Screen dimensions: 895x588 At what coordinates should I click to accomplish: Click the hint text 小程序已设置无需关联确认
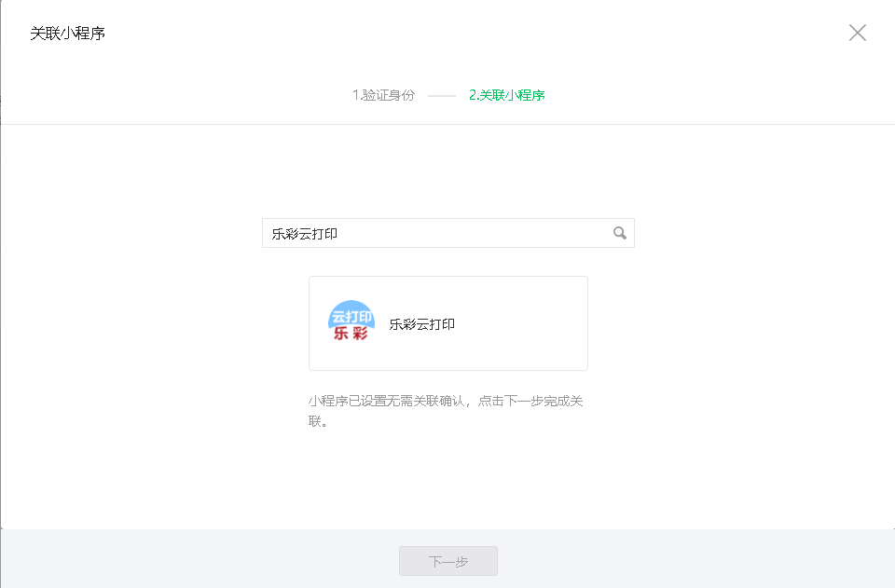coord(386,401)
